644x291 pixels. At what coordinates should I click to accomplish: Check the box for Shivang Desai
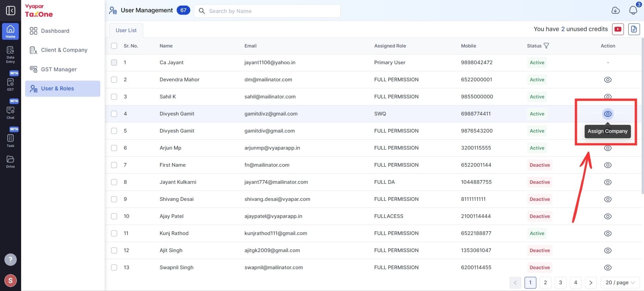(114, 199)
